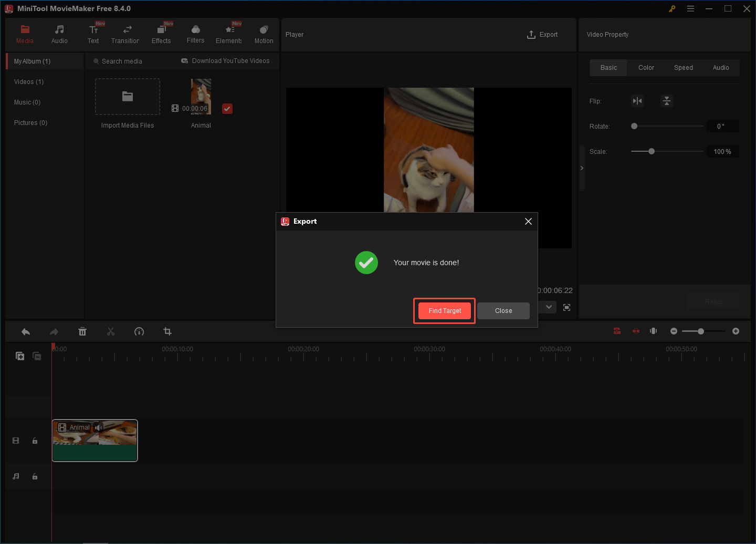Open the resolution dropdown near the player
Image resolution: width=756 pixels, height=544 pixels.
click(x=548, y=307)
